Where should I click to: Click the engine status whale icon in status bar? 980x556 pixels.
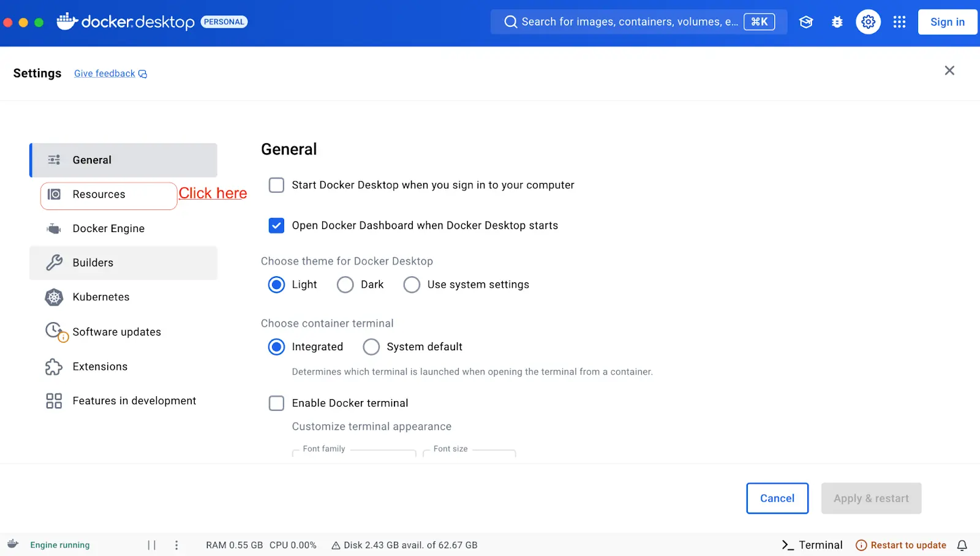[13, 544]
